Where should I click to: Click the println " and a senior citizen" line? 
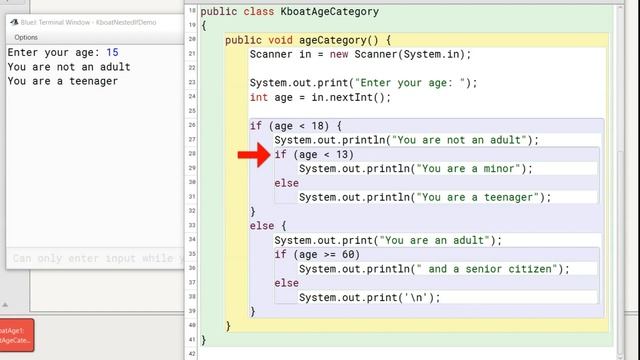click(434, 269)
